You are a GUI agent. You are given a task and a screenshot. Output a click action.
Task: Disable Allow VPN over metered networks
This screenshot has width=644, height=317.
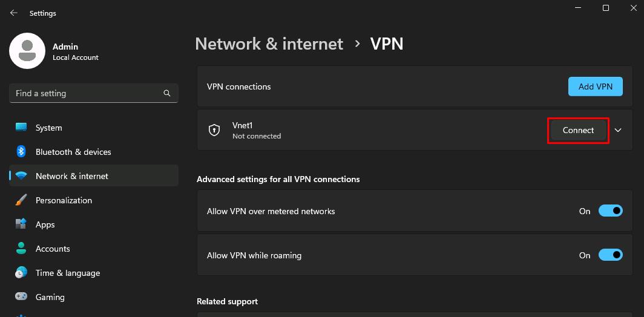pos(610,211)
